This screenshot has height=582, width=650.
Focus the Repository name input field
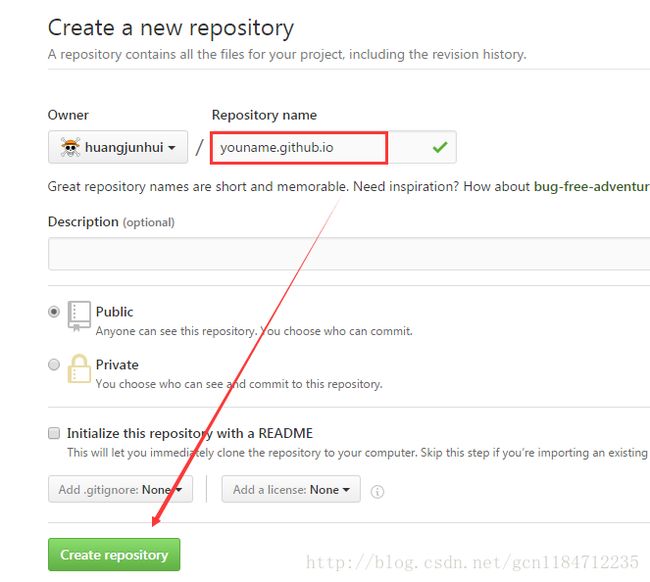pyautogui.click(x=298, y=148)
